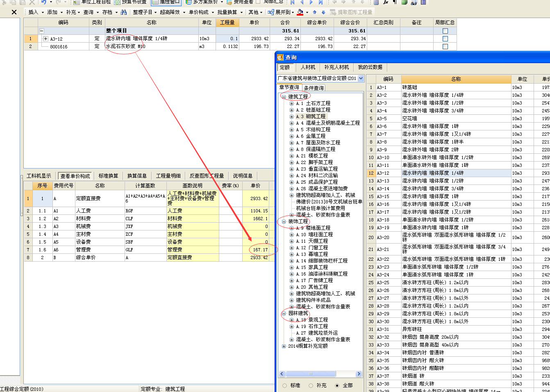
Task: Click the tree horizontal scrollbar thumb
Action: tap(310, 374)
